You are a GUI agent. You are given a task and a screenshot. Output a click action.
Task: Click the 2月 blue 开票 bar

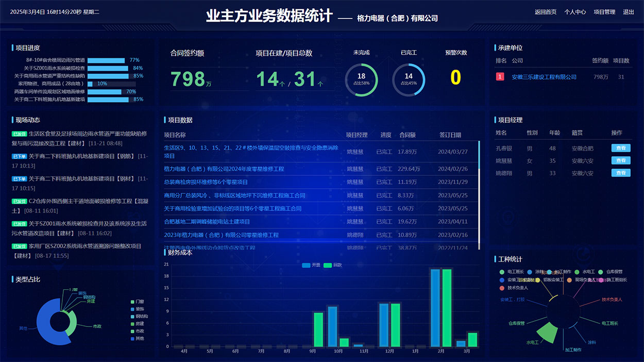point(435,307)
